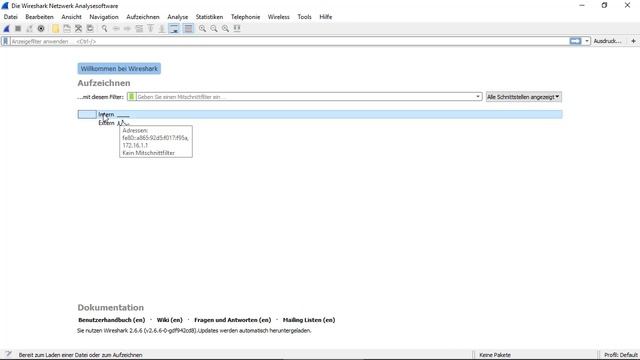Open the Bearbeiten menu
This screenshot has height=360, width=640.
pos(39,17)
